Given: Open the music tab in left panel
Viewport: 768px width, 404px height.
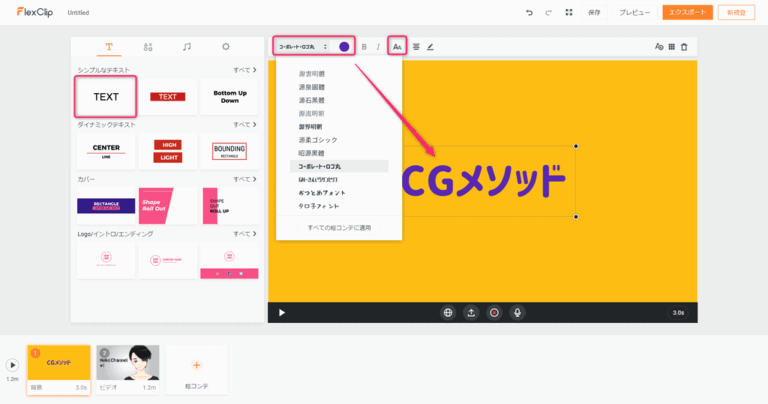Looking at the screenshot, I should [x=186, y=47].
